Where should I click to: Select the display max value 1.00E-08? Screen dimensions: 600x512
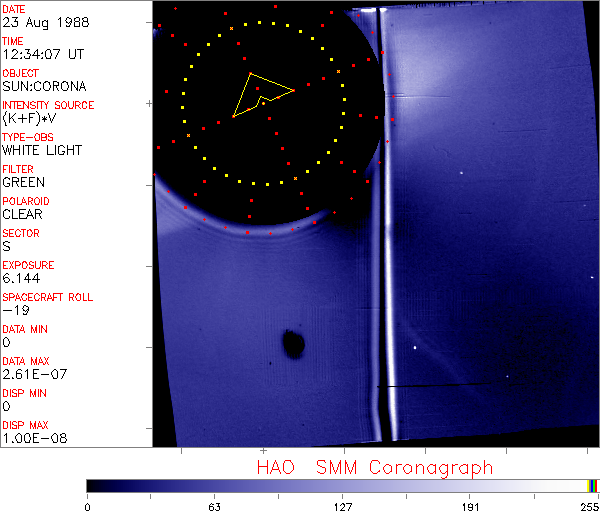click(29, 438)
